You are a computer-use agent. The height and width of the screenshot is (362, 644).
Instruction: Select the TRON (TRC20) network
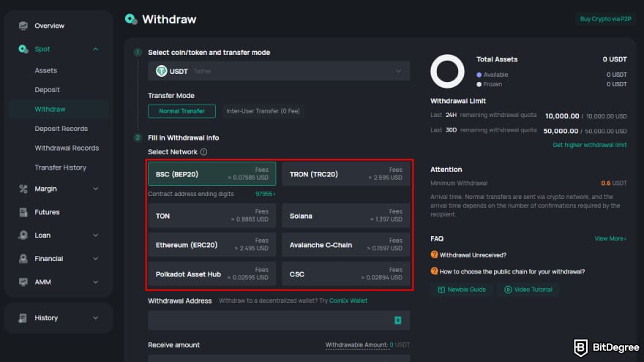tap(346, 173)
